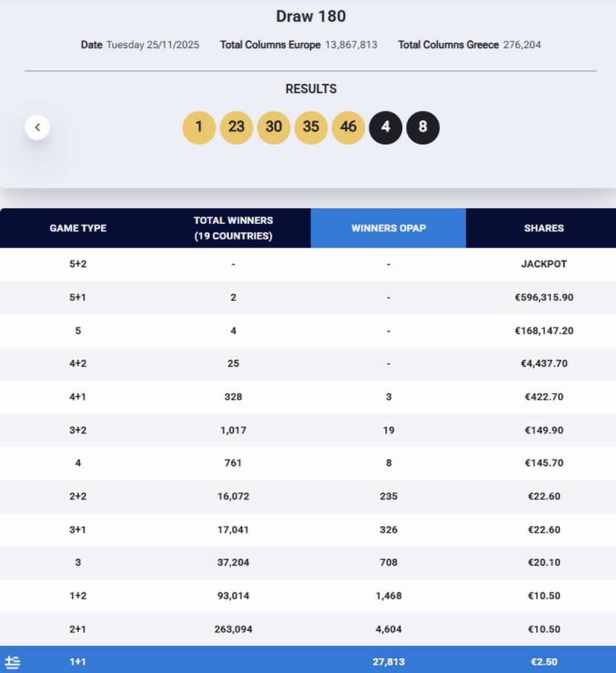
Task: Select the 4+1 game type row label
Action: [x=77, y=397]
